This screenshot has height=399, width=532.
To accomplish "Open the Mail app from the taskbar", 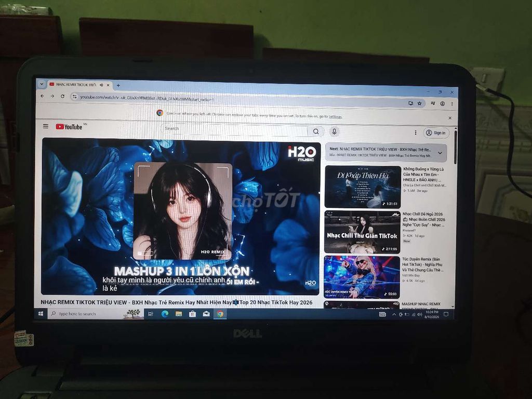I will click(206, 314).
